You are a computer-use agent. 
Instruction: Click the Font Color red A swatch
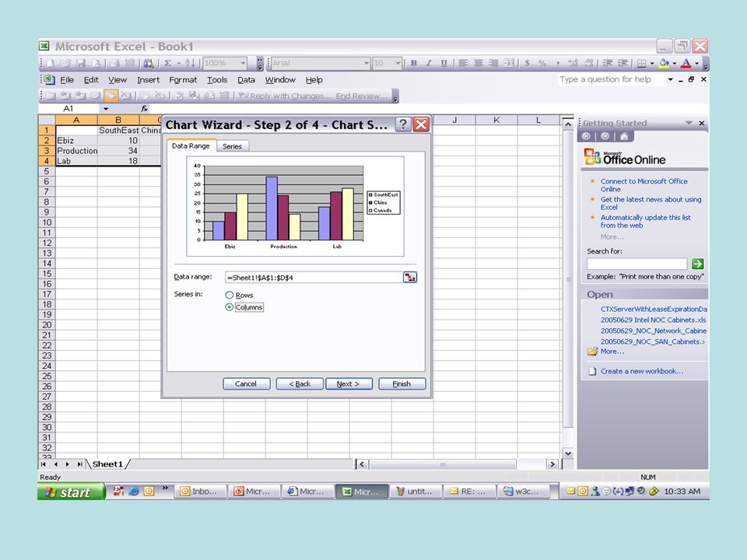686,63
